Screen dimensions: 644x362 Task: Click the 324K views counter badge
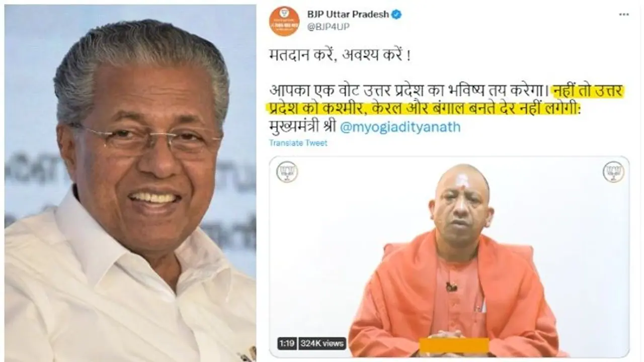point(322,344)
